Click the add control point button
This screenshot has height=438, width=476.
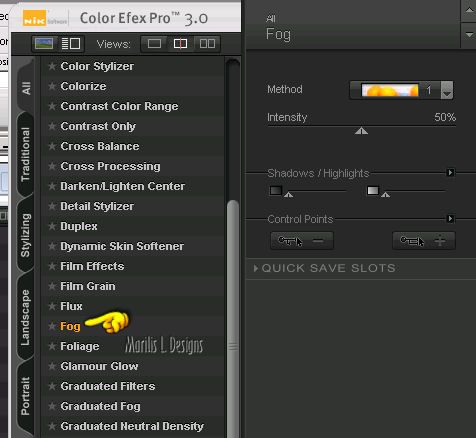(424, 241)
